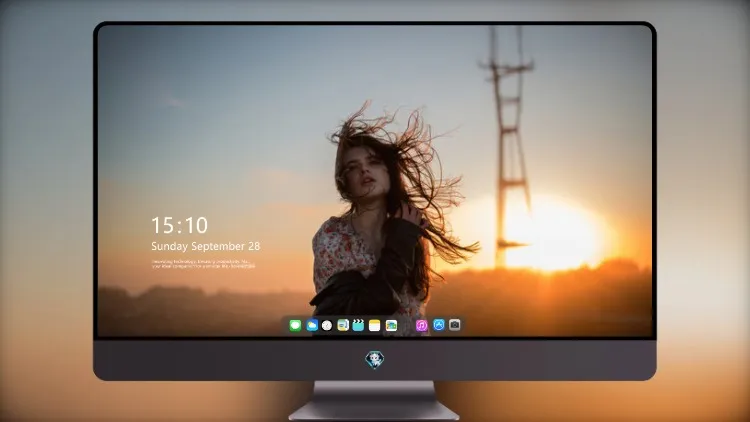Open the Photos gallery icon in dock
This screenshot has height=422, width=750.
pyautogui.click(x=391, y=325)
